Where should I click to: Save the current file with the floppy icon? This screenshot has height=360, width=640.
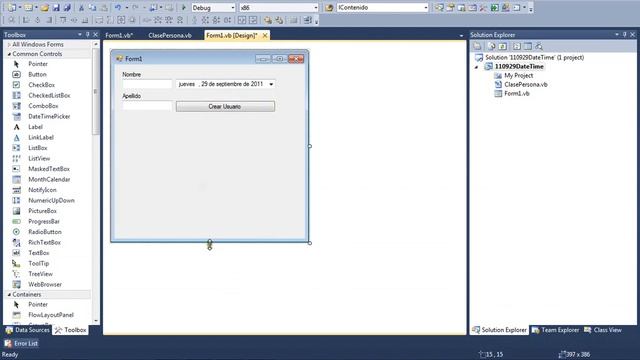[56, 8]
